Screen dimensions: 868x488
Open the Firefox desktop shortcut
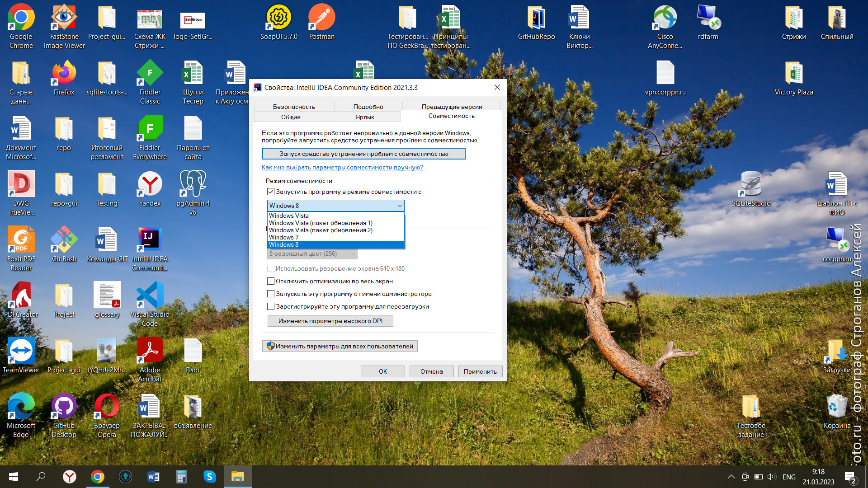click(x=64, y=78)
